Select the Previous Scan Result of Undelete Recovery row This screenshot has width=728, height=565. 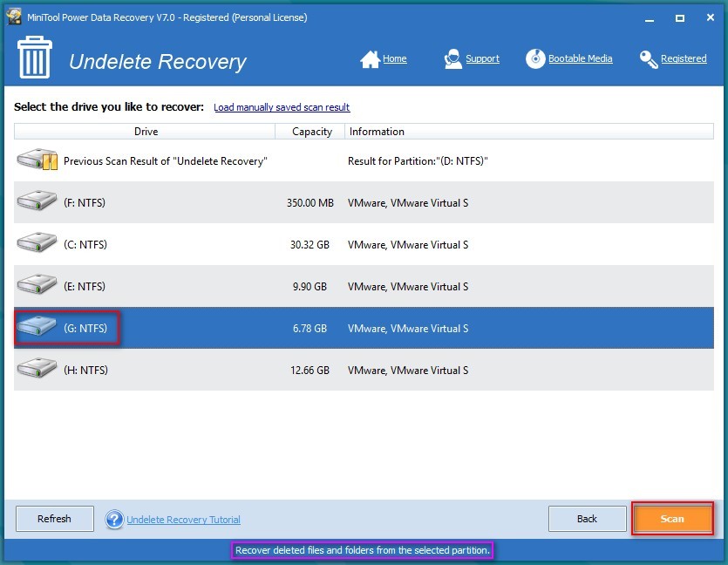point(364,160)
